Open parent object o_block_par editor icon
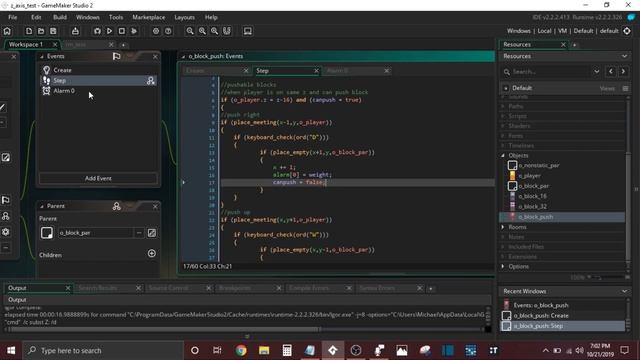 tap(151, 233)
